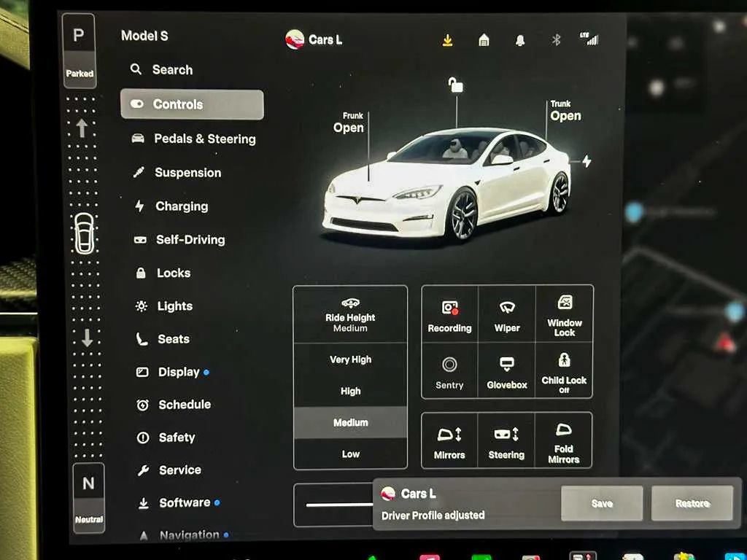The height and width of the screenshot is (560, 747).
Task: Tap the Charging bolt sidebar icon
Action: 139,206
